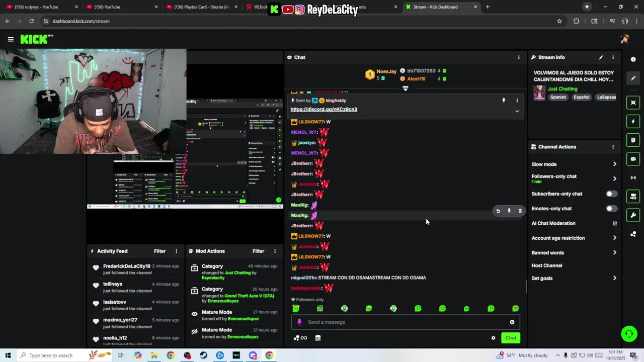The image size is (644, 362).
Task: Click in the Send a message field
Action: click(x=405, y=322)
